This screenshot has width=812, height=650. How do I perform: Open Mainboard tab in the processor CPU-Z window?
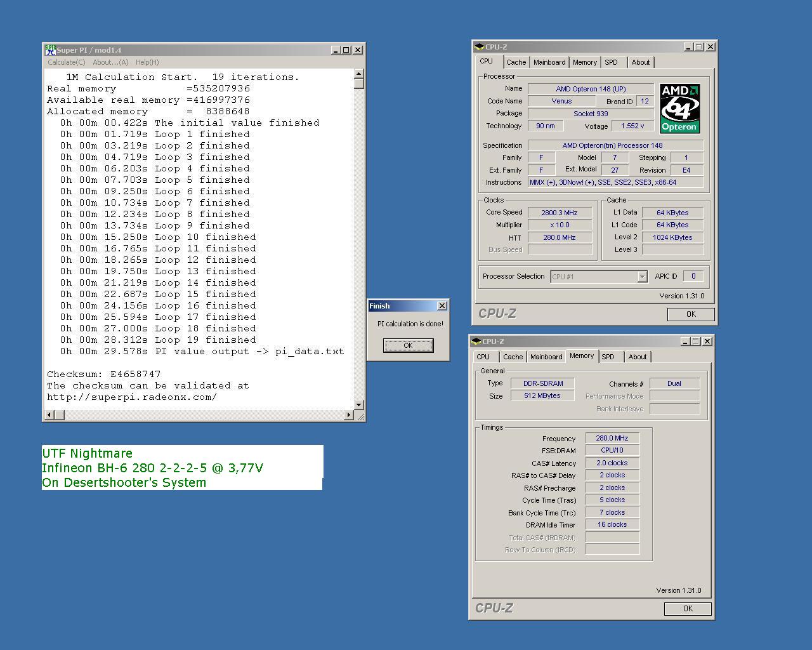click(x=549, y=62)
